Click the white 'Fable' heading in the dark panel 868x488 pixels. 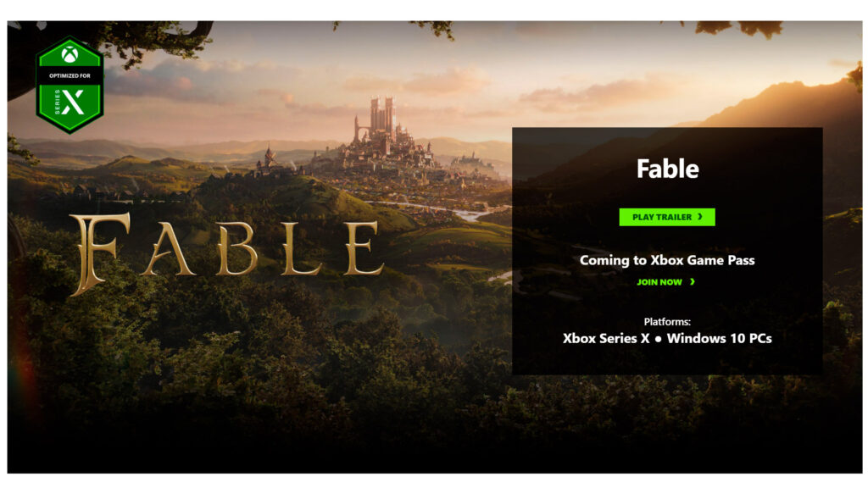pyautogui.click(x=667, y=169)
